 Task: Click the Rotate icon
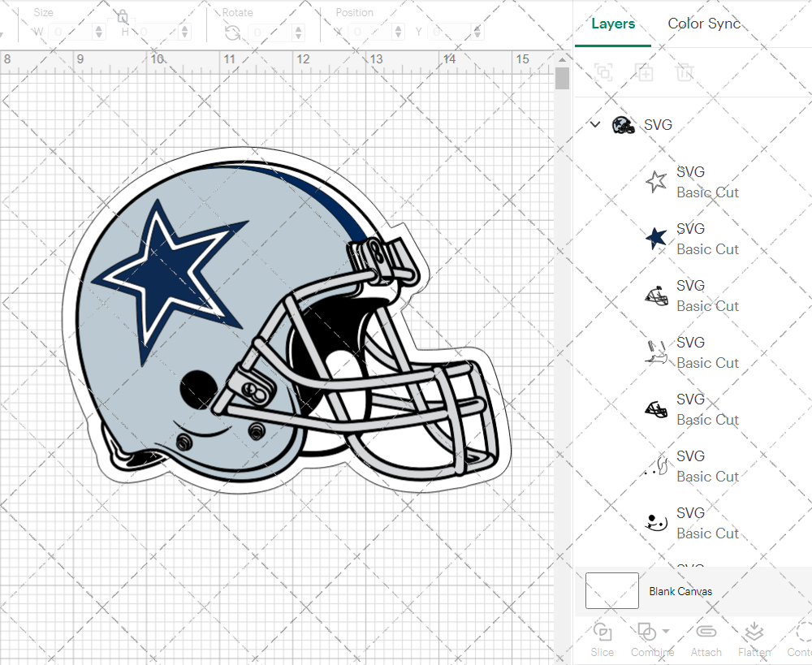232,32
